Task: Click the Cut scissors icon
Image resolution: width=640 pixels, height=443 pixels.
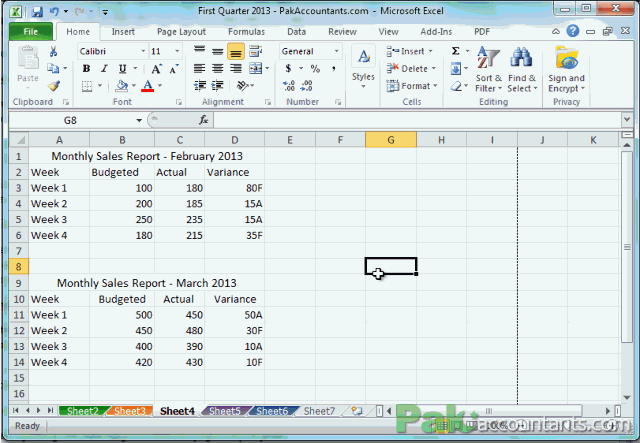Action: click(x=53, y=51)
